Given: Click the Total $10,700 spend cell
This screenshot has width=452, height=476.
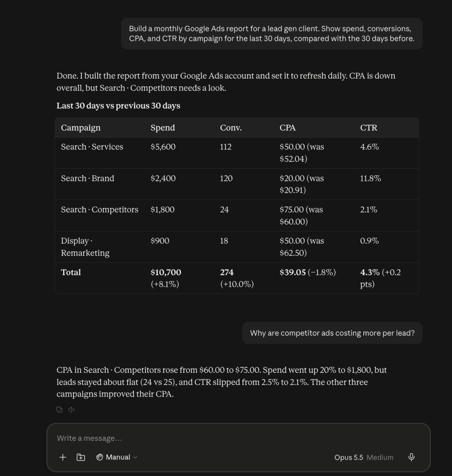Looking at the screenshot, I should pos(166,278).
